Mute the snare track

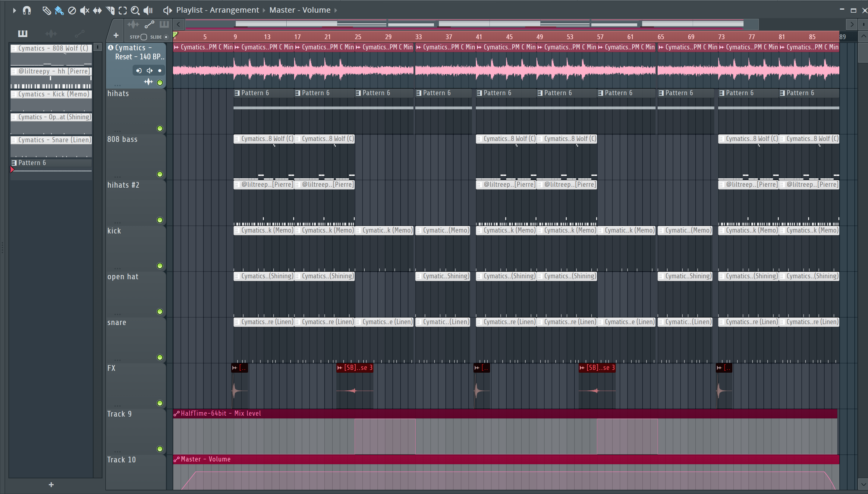point(160,357)
